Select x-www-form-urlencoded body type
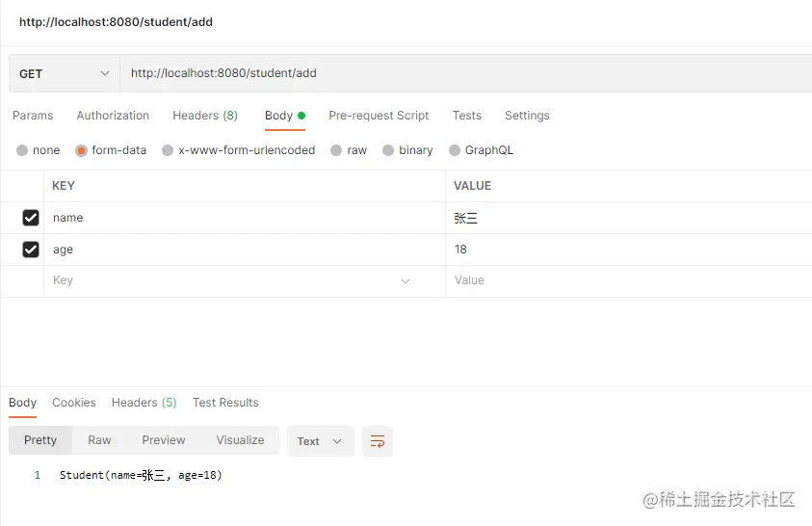 click(x=168, y=150)
